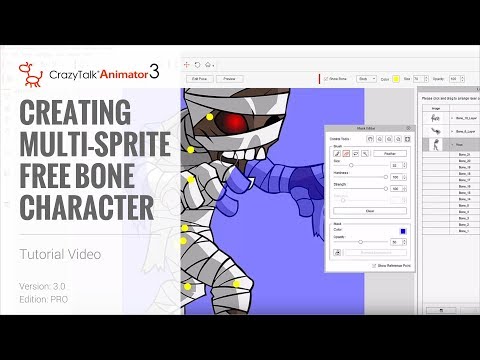The width and height of the screenshot is (480, 360).
Task: Click the rotate tool icon in toolbar
Action: 197,65
